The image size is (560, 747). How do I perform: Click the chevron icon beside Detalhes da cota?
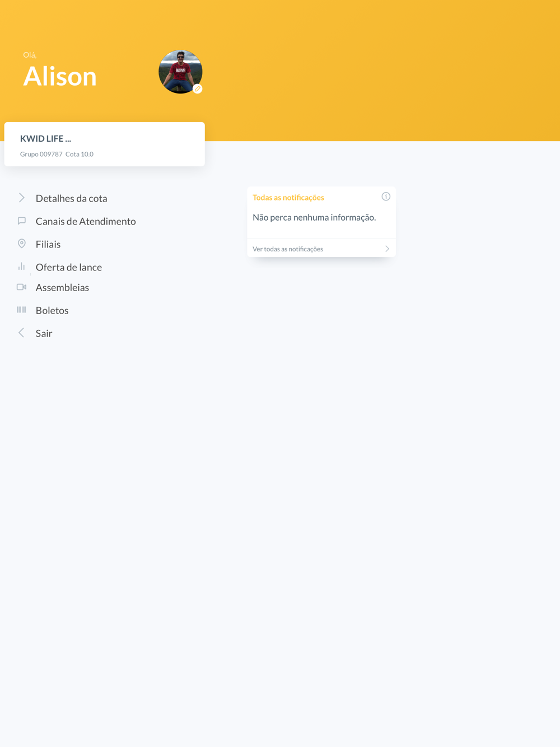pos(22,198)
